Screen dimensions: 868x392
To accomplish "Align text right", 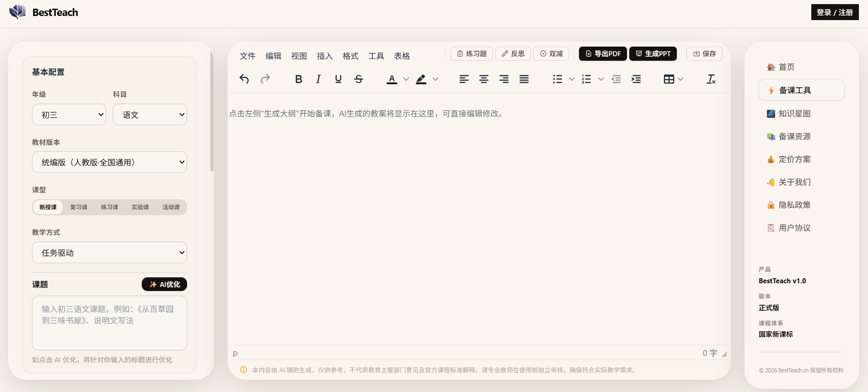I will pos(504,79).
